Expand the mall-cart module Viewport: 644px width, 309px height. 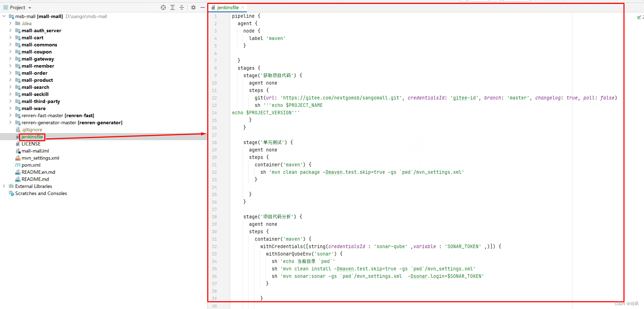(10, 38)
